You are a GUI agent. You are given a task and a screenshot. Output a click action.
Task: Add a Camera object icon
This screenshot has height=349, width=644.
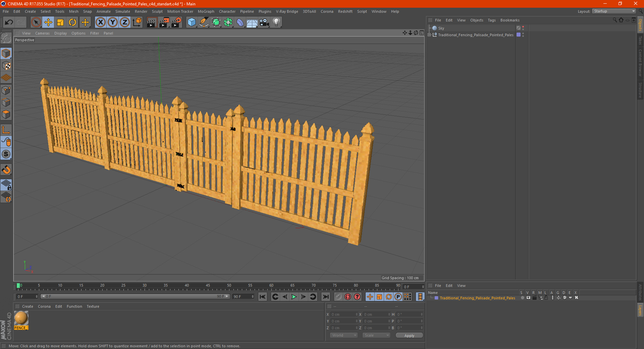click(x=264, y=22)
